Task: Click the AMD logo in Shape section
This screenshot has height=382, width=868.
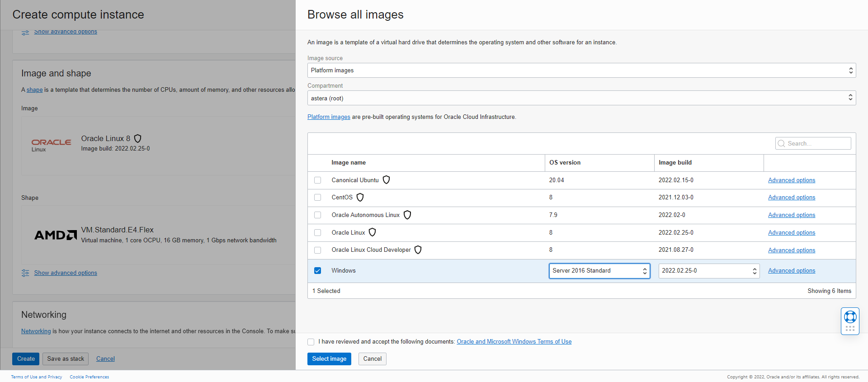Action: click(x=56, y=235)
